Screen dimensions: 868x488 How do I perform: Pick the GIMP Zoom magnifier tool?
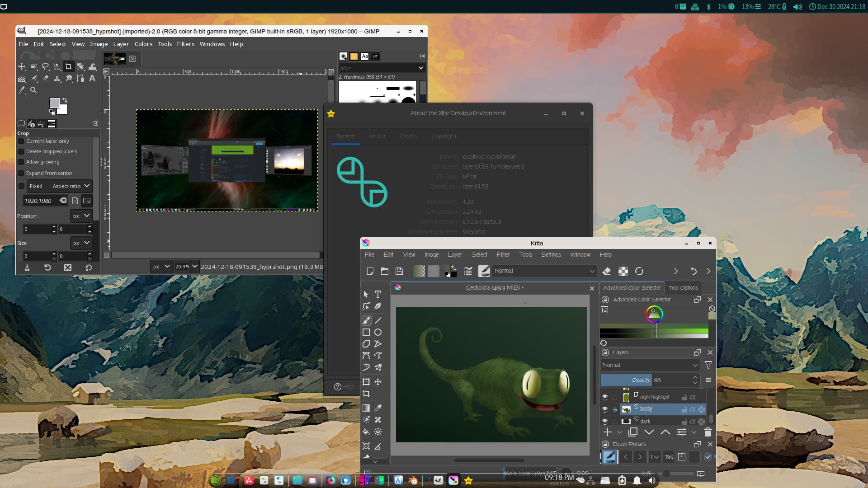tap(33, 90)
